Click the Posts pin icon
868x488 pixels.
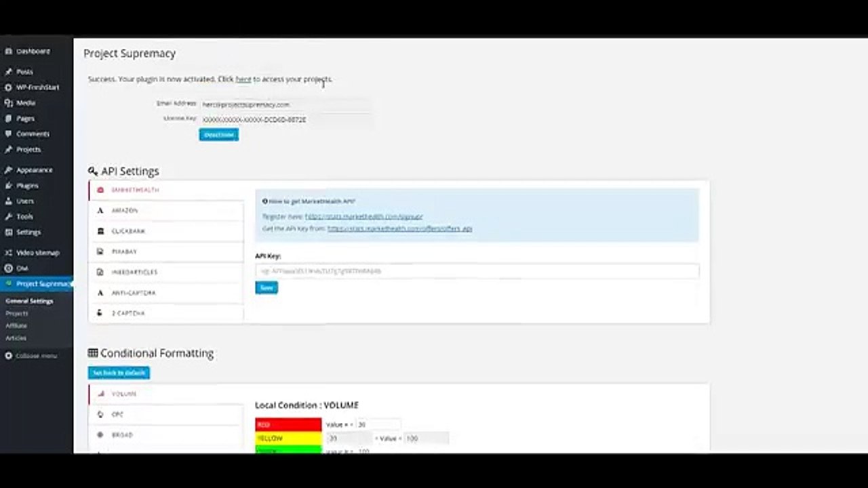click(8, 72)
